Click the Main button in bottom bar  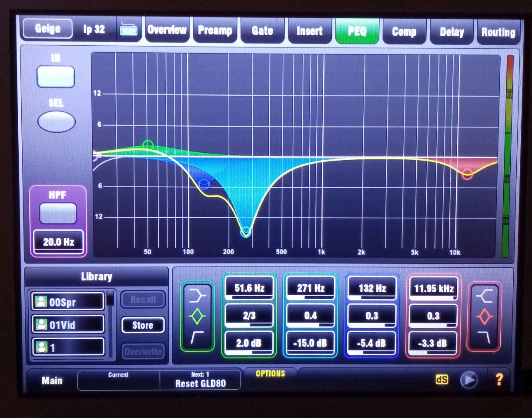click(x=52, y=381)
